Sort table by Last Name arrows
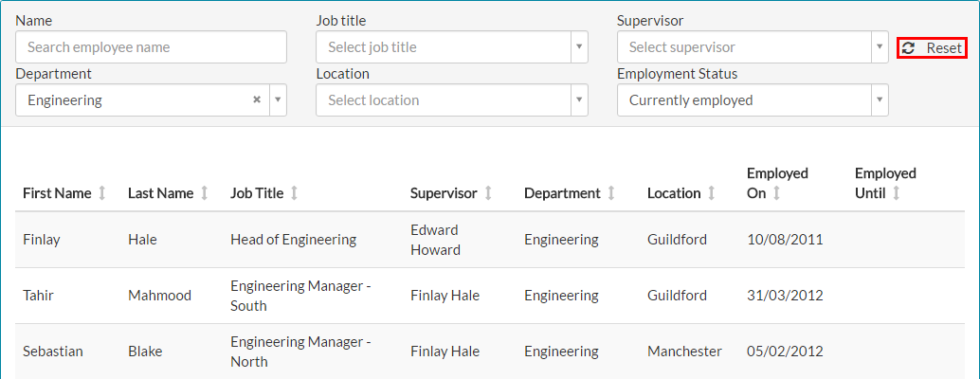The height and width of the screenshot is (379, 980). 205,193
